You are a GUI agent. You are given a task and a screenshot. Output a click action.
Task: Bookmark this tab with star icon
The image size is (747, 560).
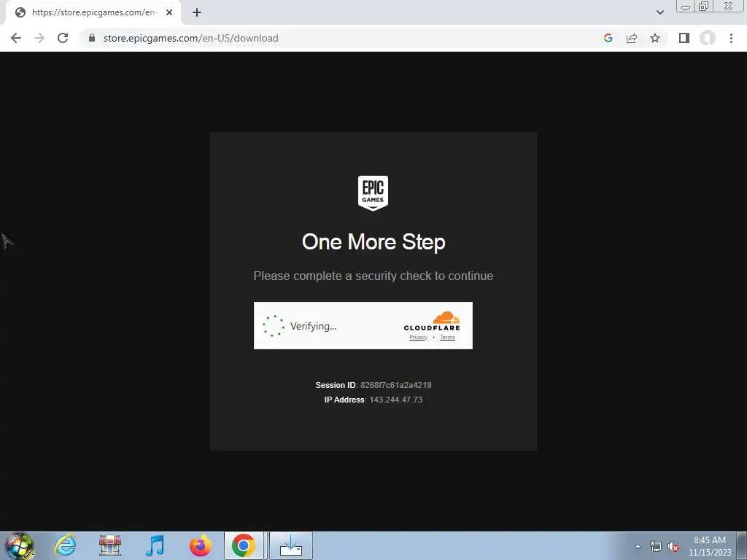(655, 38)
